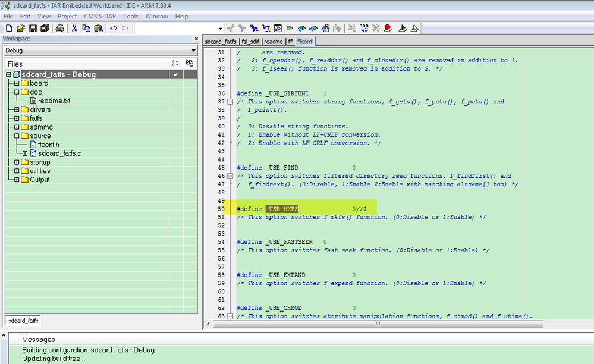Click the Copy icon in the toolbar
The image size is (594, 364).
click(86, 29)
